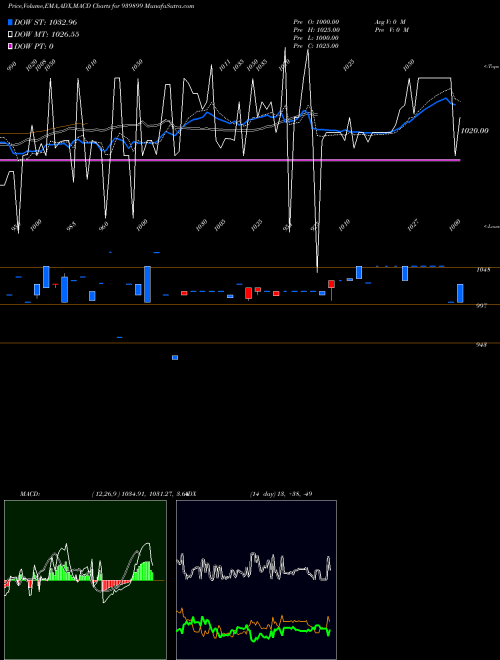Click the small blue candle below the 948 line
500x660 pixels.
point(175,357)
